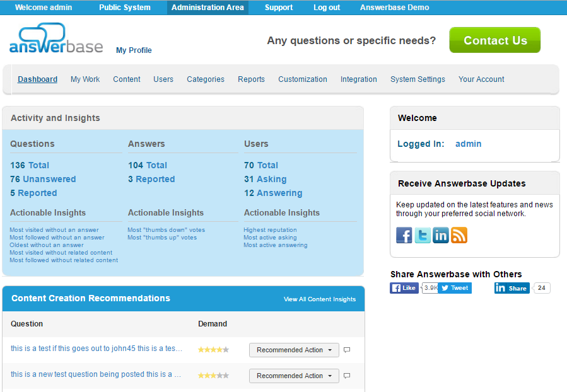Select Administration Area in top bar
Screen dimensions: 567x392
click(x=208, y=7)
